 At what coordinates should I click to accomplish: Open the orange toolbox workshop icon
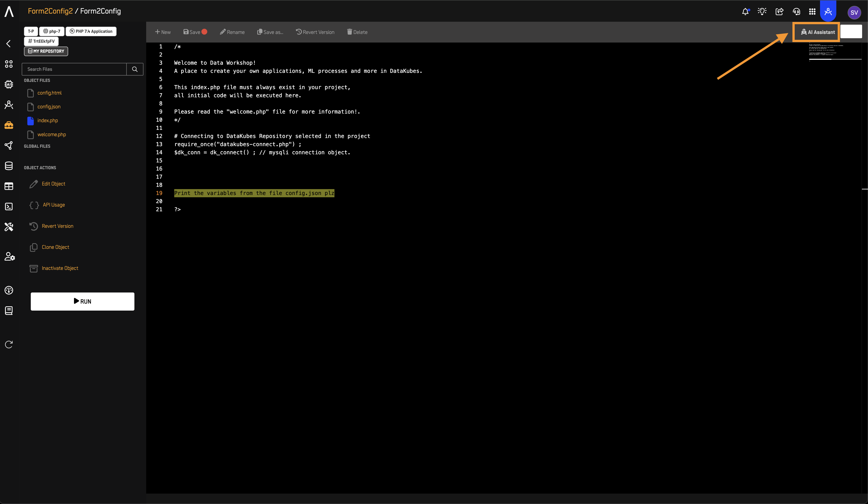coord(9,125)
